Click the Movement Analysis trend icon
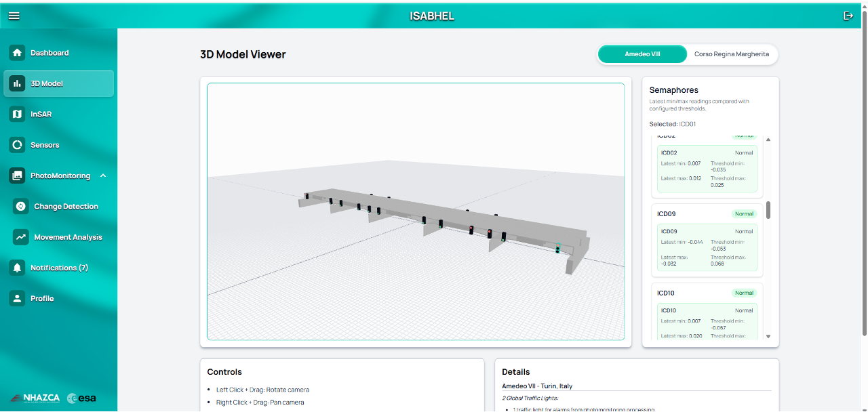The height and width of the screenshot is (412, 868). coord(21,237)
